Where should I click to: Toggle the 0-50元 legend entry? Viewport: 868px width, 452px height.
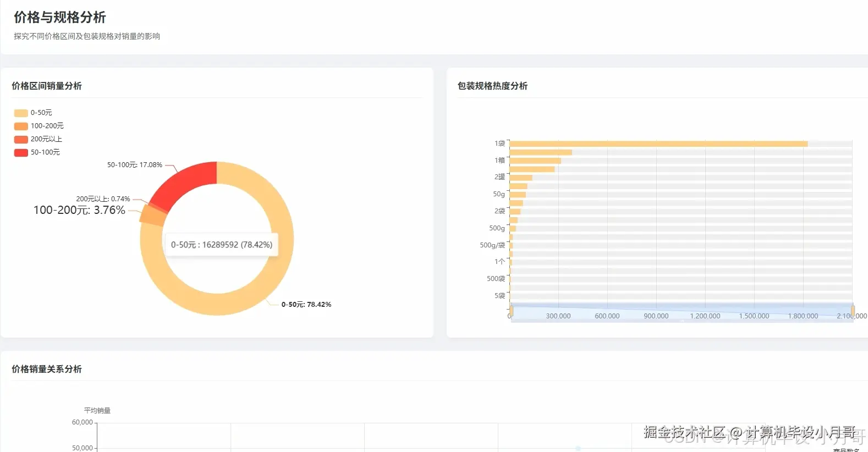[x=33, y=113]
